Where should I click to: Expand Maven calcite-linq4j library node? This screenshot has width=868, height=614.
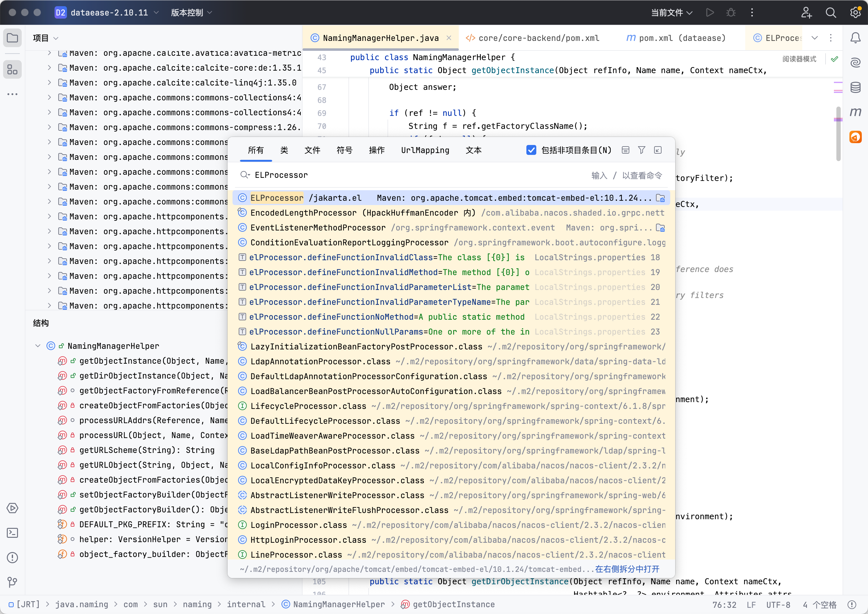[x=50, y=82]
